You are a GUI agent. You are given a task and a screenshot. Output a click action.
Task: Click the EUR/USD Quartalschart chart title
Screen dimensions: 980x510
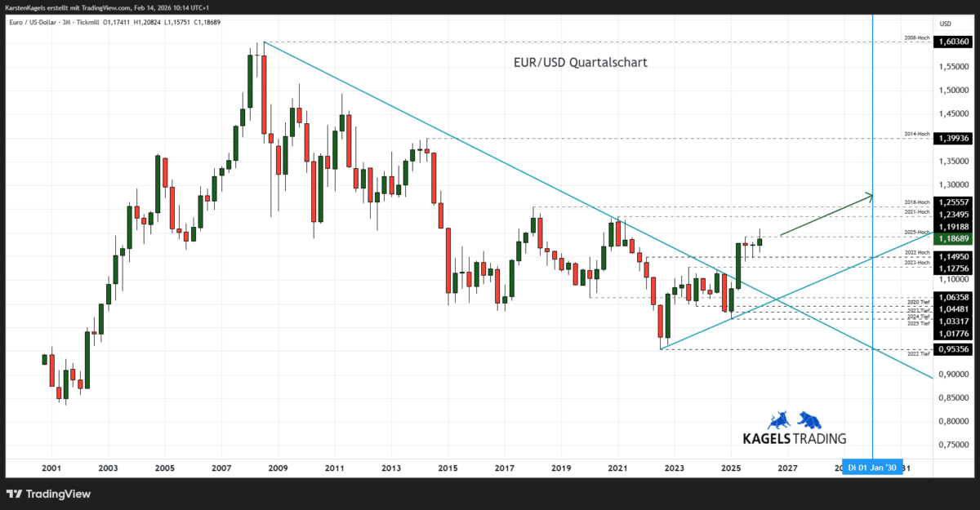click(x=580, y=62)
